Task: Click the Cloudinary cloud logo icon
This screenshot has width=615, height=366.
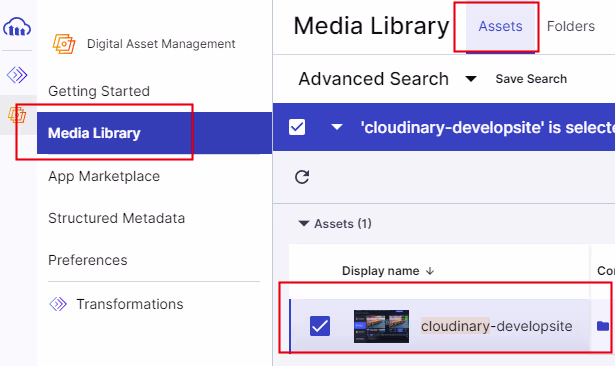Action: (17, 27)
